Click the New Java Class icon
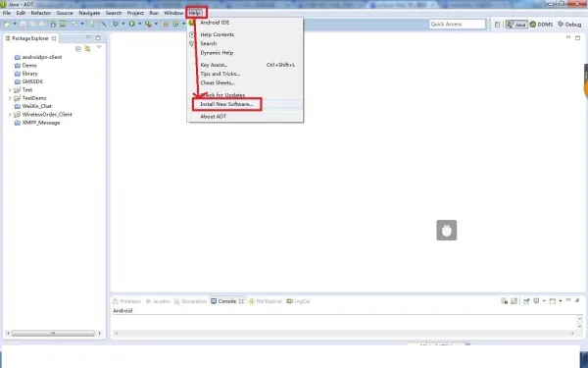 [175, 24]
